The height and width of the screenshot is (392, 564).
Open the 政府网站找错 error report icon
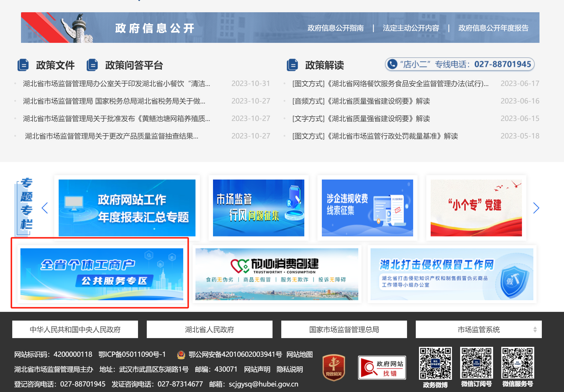tap(382, 368)
